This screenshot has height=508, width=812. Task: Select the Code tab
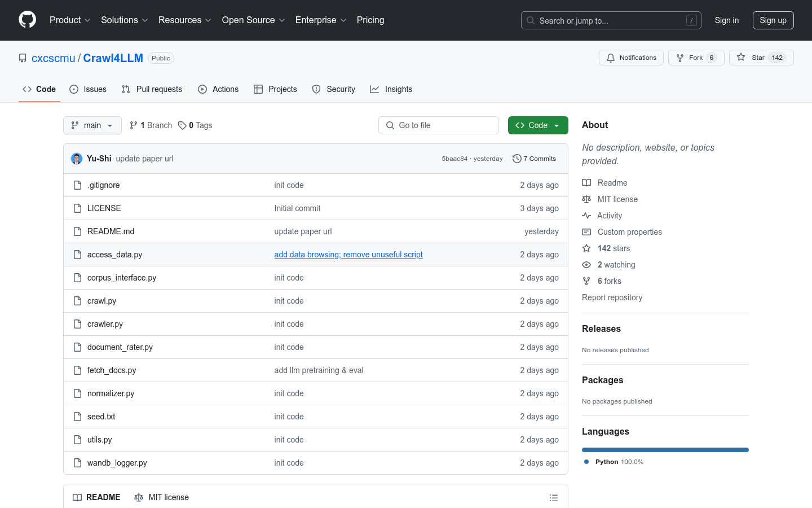tap(39, 89)
